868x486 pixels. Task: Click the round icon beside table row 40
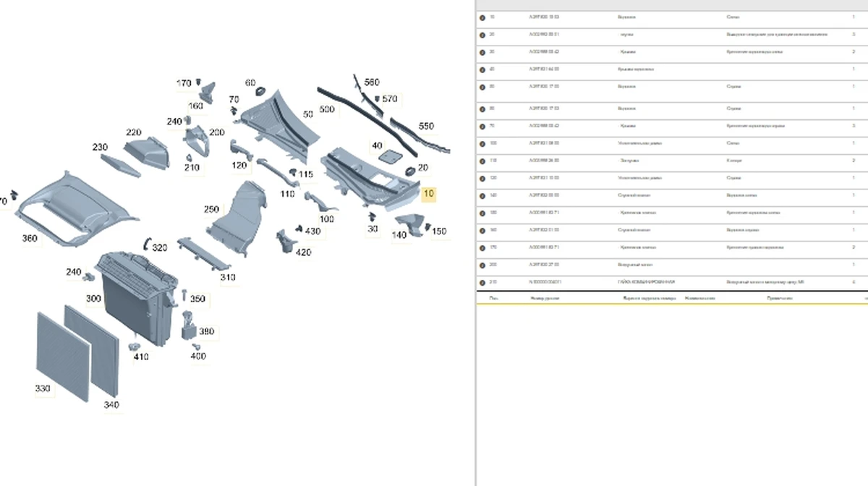coord(482,69)
